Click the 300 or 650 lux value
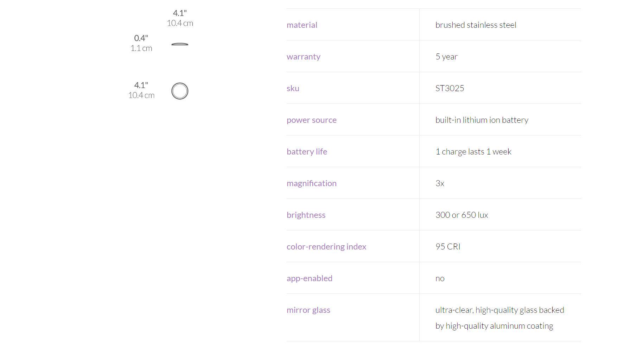Image resolution: width=644 pixels, height=354 pixels. (461, 215)
